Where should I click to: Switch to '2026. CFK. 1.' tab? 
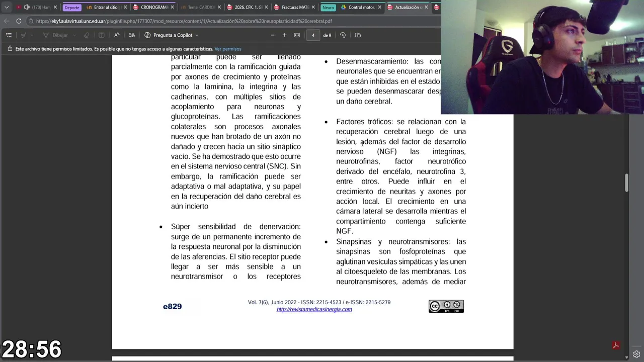pyautogui.click(x=249, y=7)
